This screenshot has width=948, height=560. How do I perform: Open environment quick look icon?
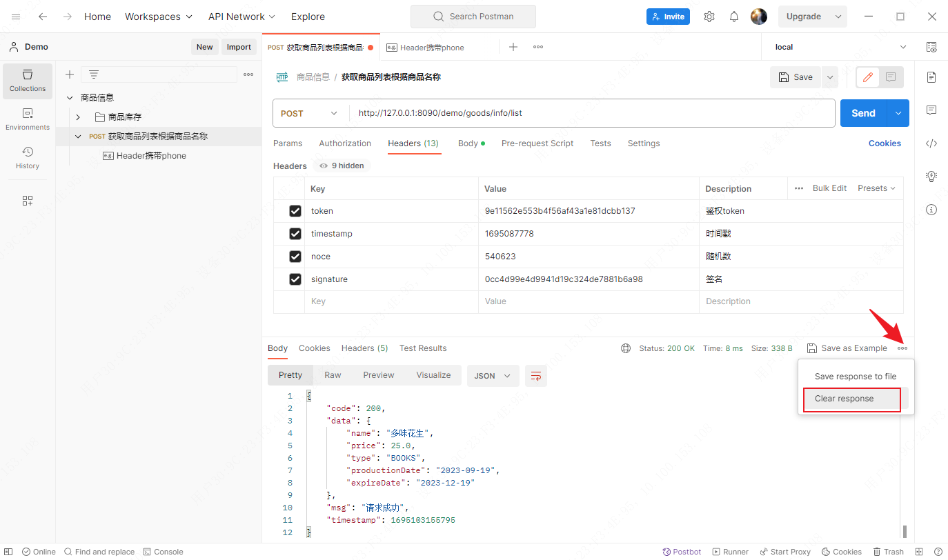click(931, 47)
